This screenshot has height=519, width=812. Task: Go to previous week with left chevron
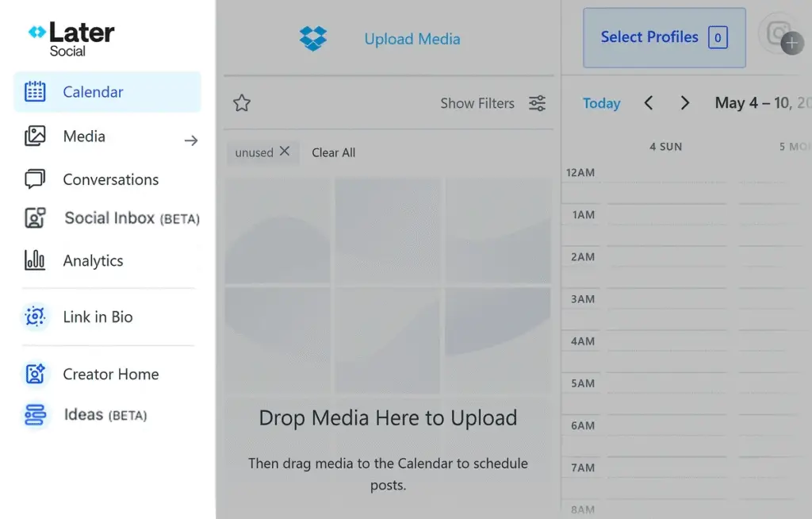(649, 102)
